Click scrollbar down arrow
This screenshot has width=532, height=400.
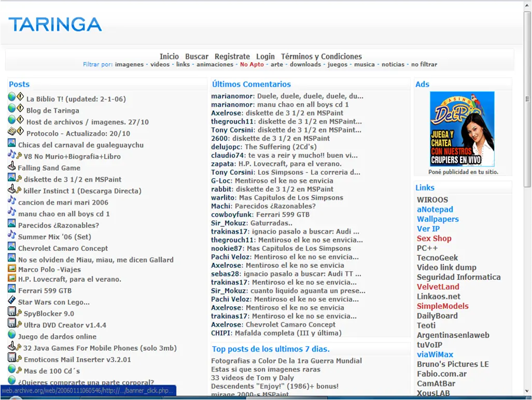[x=527, y=392]
